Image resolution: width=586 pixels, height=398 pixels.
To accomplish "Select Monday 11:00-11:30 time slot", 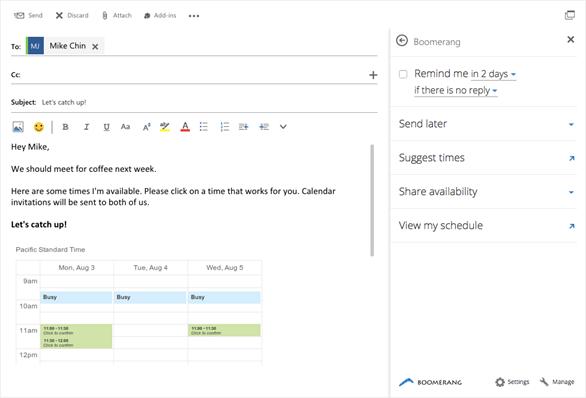I will (x=76, y=330).
